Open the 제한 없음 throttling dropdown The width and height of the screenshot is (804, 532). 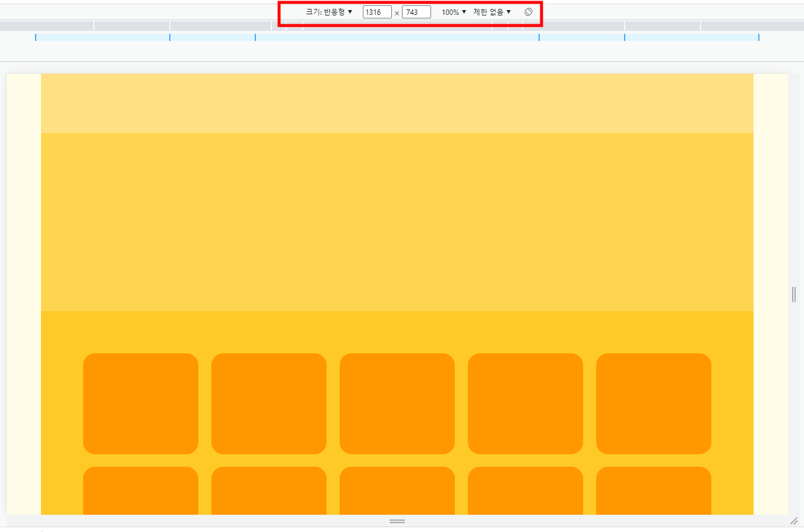tap(492, 12)
